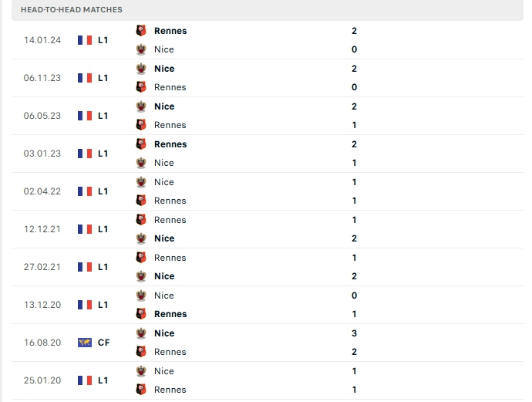Click Nice's score 3 in 16.08.20 match
Screen dimensions: 532x402
point(354,333)
